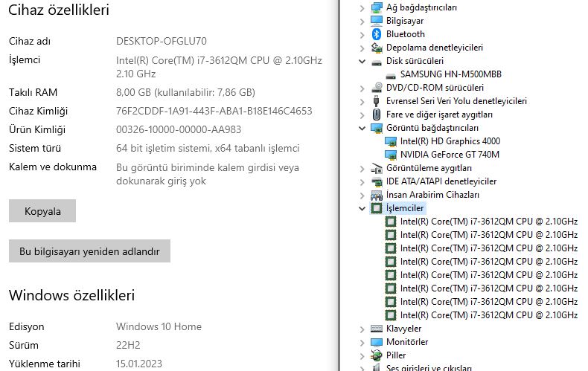Click the Depolama denetleyicileri icon
588x371 pixels.
[x=377, y=48]
